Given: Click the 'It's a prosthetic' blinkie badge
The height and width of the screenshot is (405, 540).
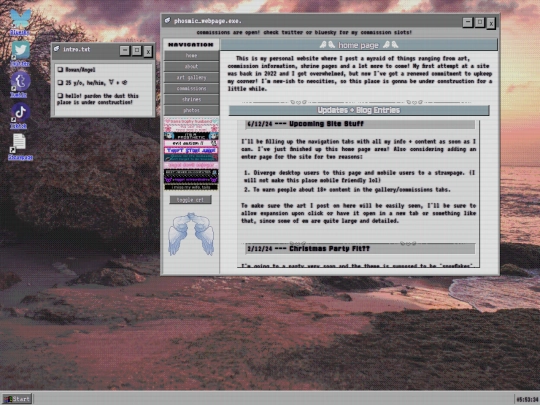Looking at the screenshot, I should click(x=191, y=136).
